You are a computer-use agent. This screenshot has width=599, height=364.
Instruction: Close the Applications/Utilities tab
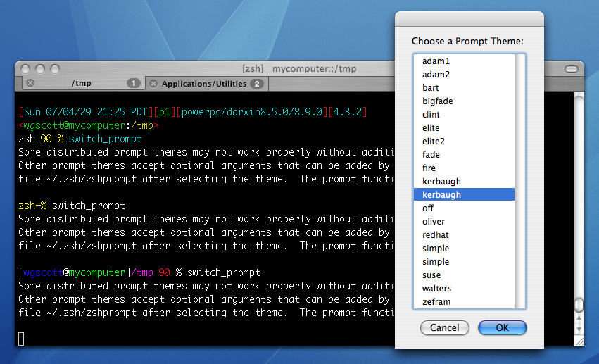point(153,84)
